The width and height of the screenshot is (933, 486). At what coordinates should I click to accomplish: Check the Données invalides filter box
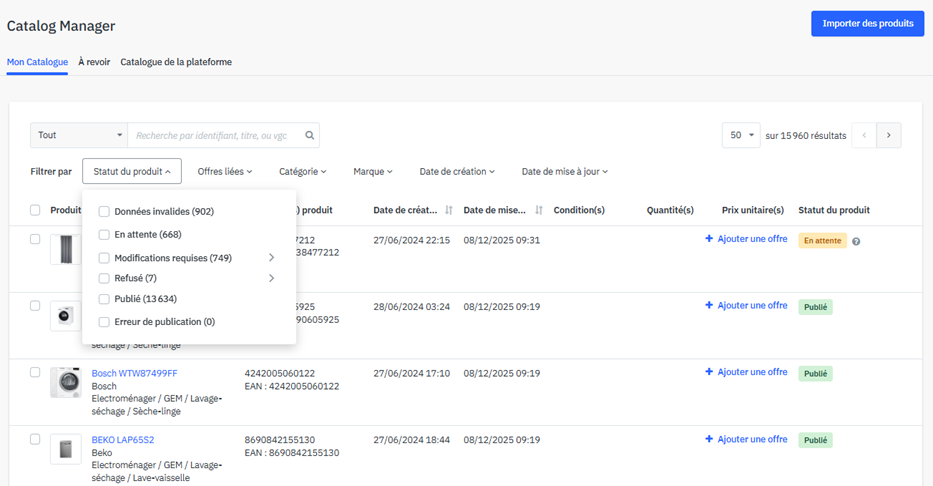[x=104, y=212]
